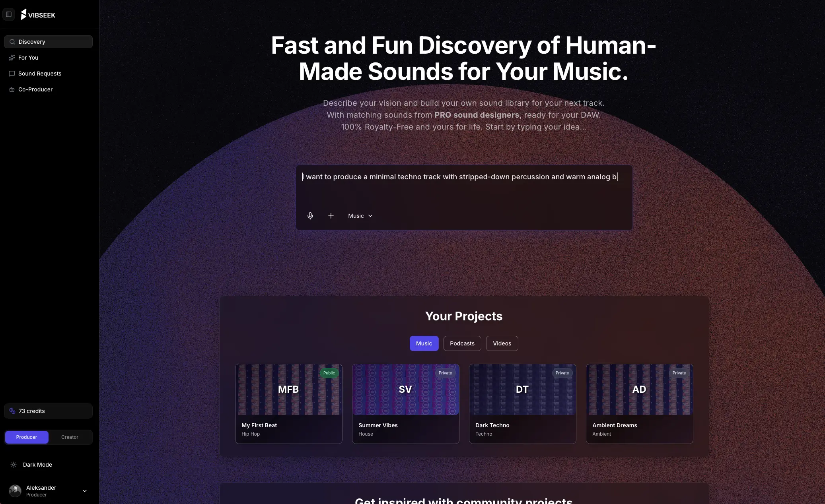Open the Co-Producer section
This screenshot has height=504, width=825.
point(35,89)
